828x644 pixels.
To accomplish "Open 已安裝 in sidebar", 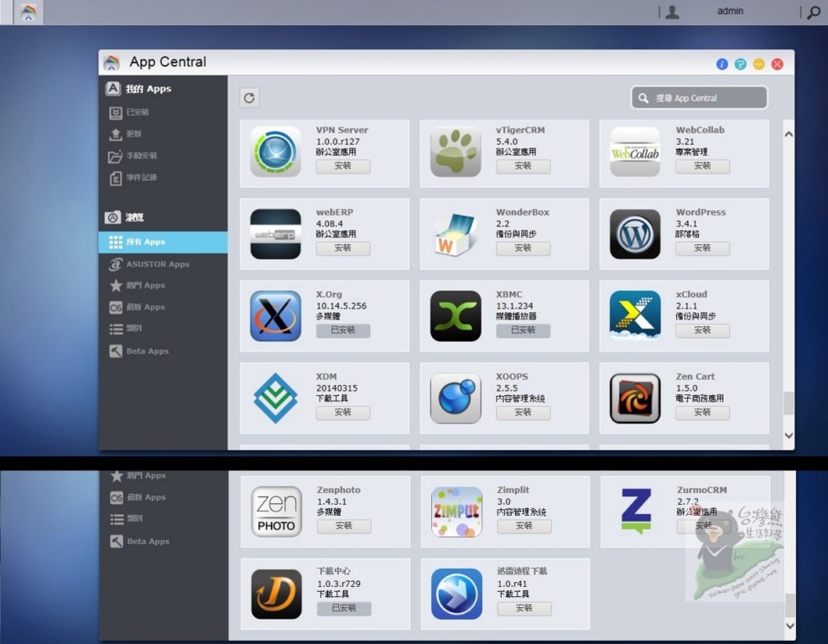I will [163, 112].
